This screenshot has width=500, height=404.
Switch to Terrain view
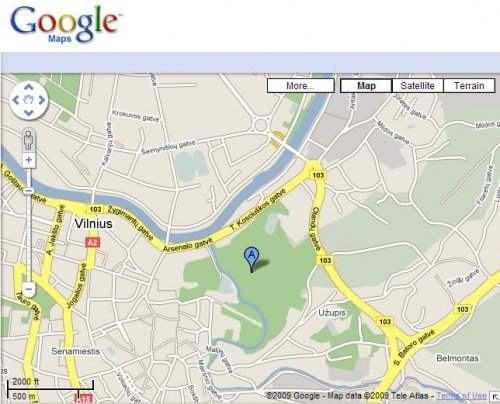[x=469, y=86]
